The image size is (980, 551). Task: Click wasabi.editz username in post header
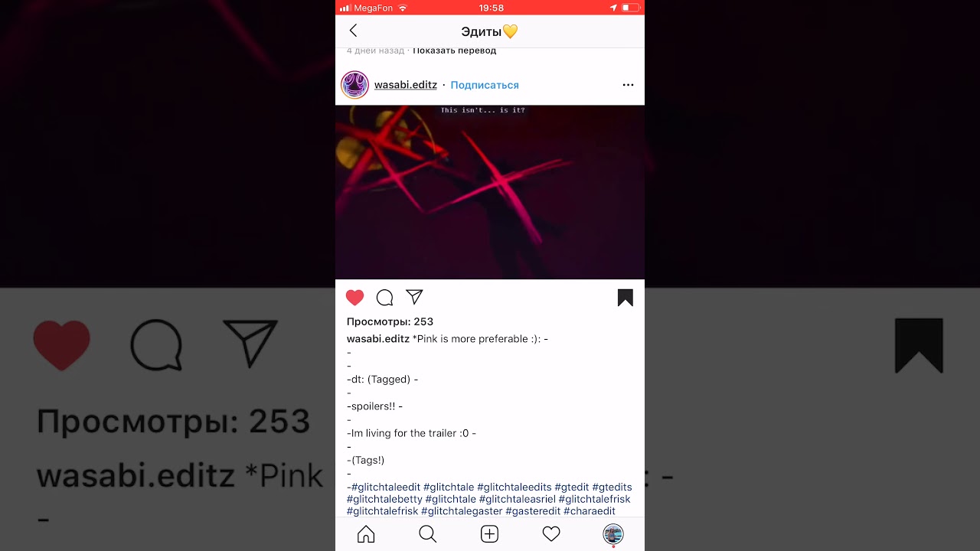[x=406, y=85]
